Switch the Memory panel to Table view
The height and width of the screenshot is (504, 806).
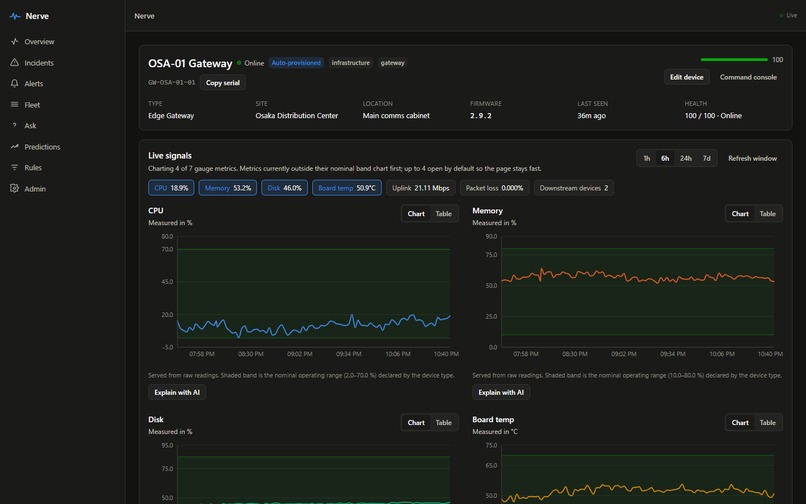(767, 214)
